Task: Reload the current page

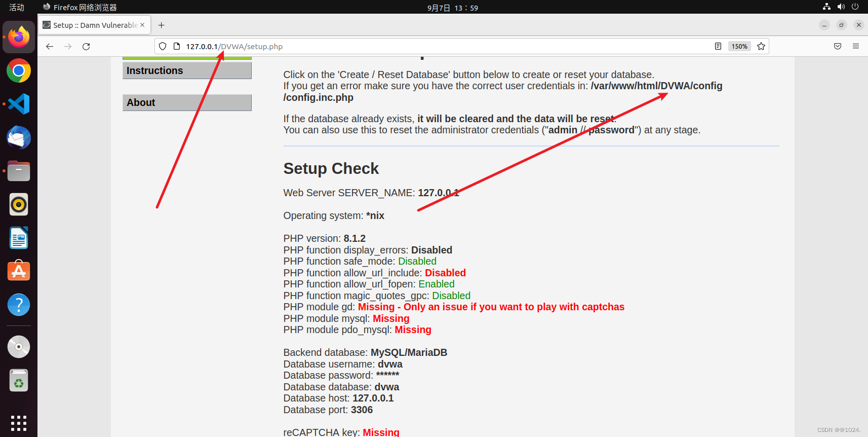Action: (86, 46)
